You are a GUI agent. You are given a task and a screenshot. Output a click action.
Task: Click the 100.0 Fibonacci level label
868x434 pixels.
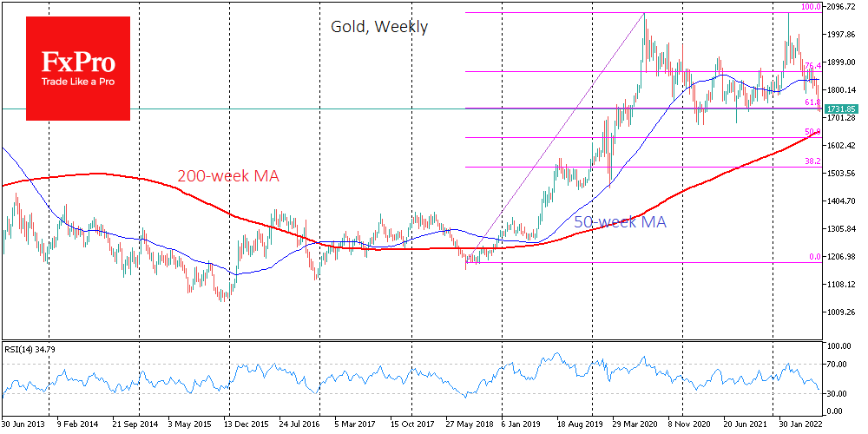click(811, 7)
